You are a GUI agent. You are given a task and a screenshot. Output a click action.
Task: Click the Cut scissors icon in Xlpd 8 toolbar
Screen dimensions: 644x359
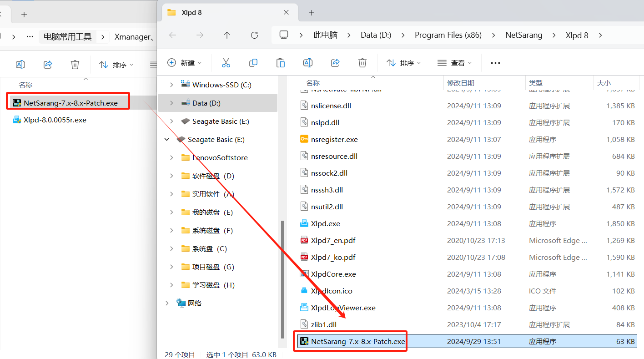226,63
